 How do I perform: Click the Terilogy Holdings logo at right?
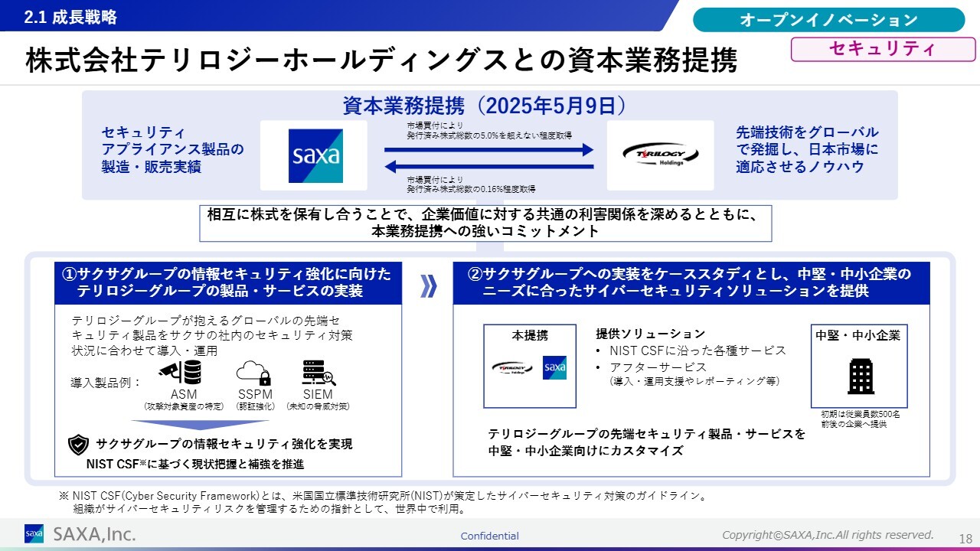[x=660, y=155]
